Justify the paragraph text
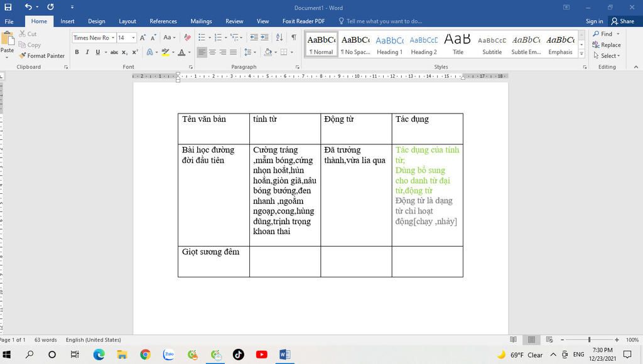The height and width of the screenshot is (364, 643). 234,52
